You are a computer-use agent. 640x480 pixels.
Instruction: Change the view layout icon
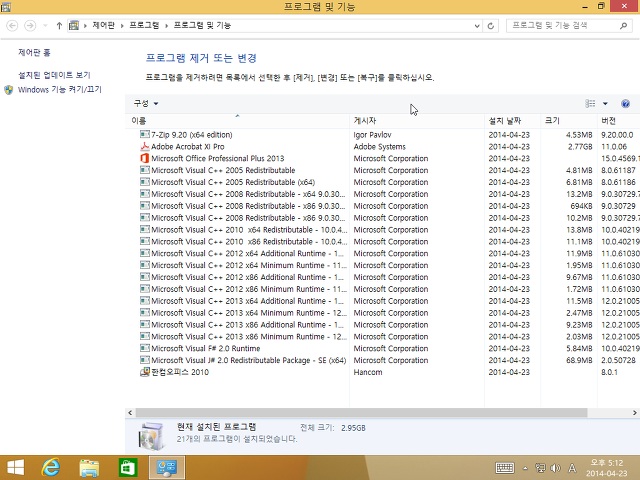pyautogui.click(x=590, y=104)
